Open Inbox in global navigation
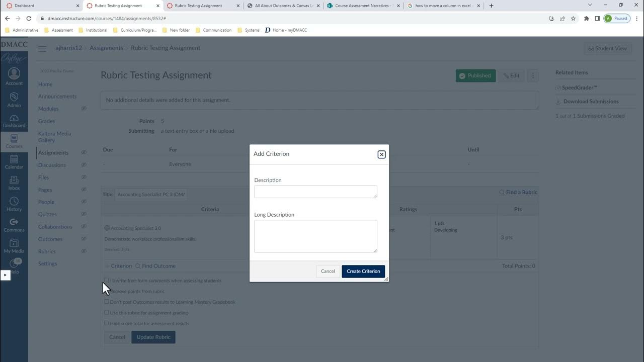This screenshot has width=644, height=362. [14, 183]
